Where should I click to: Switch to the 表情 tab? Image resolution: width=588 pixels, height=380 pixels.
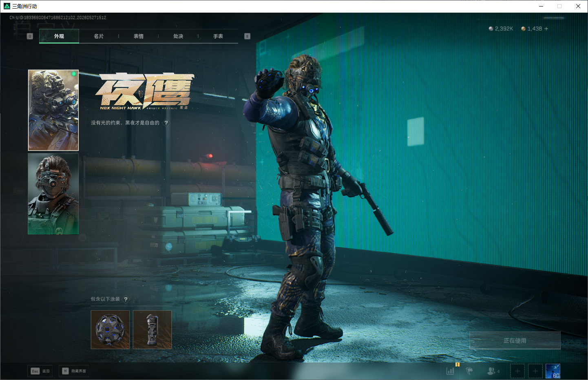pos(139,36)
